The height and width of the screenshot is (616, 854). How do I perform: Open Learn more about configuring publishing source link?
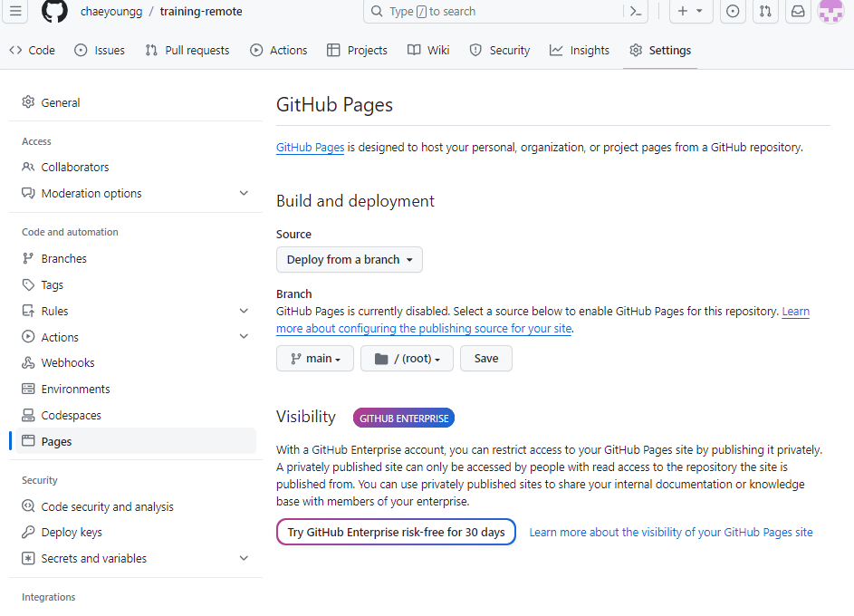[424, 328]
